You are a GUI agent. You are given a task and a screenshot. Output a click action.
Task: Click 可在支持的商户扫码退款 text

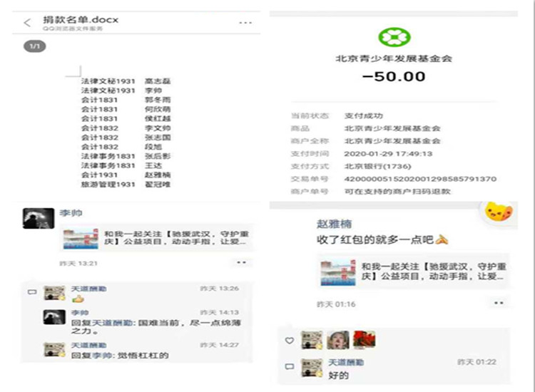397,192
